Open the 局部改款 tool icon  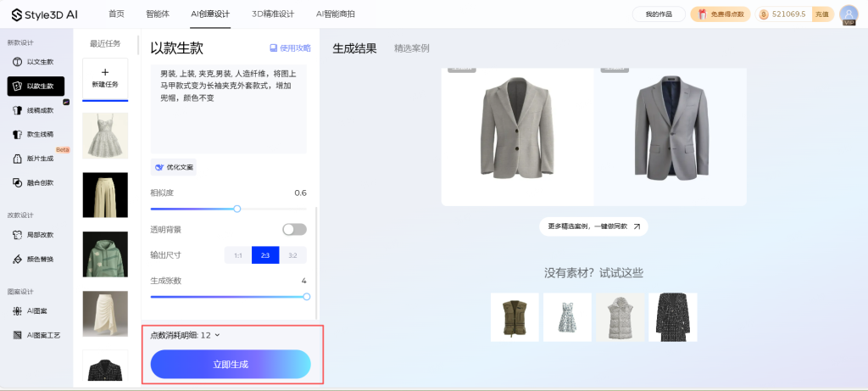click(x=17, y=235)
